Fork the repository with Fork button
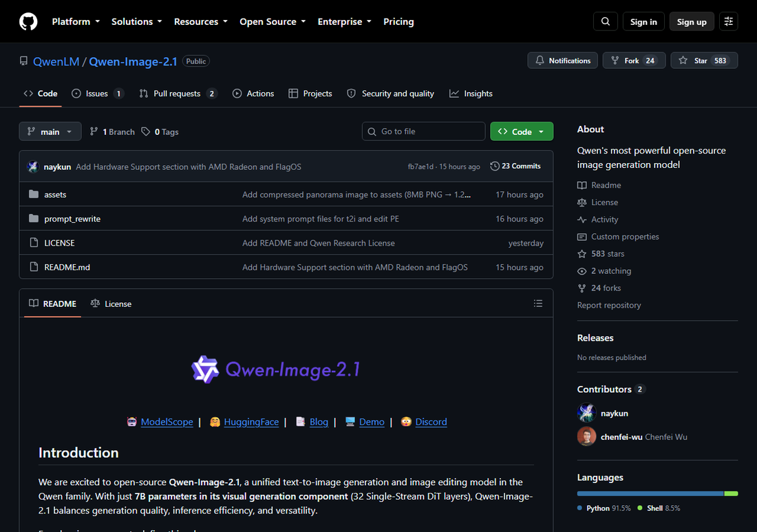 tap(634, 61)
